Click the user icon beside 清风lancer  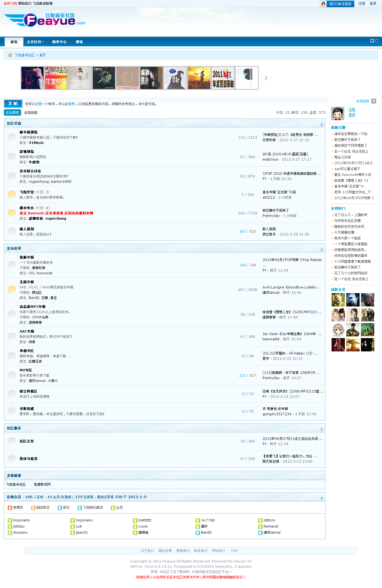pos(260,533)
